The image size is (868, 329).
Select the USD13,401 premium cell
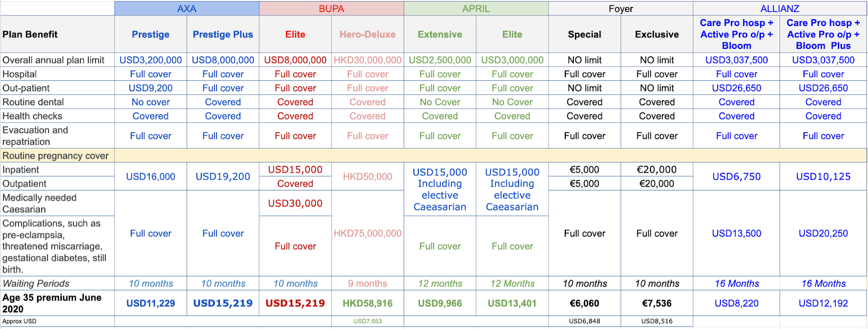pyautogui.click(x=512, y=303)
